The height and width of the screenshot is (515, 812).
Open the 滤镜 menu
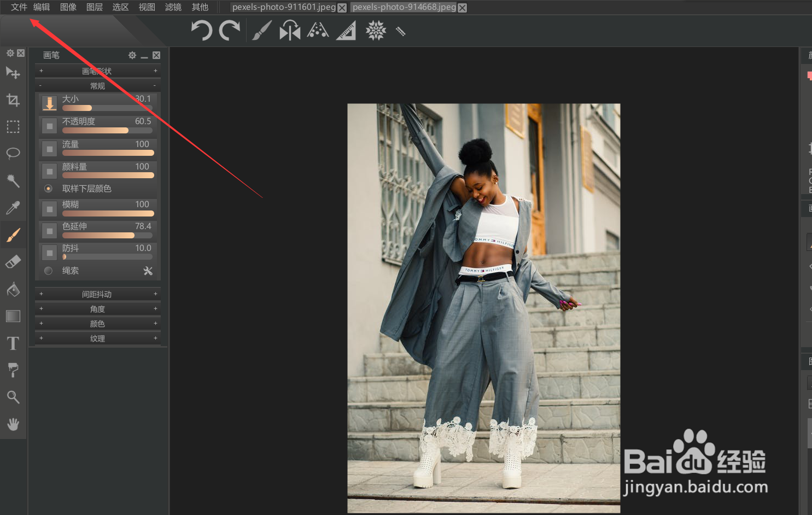click(173, 7)
